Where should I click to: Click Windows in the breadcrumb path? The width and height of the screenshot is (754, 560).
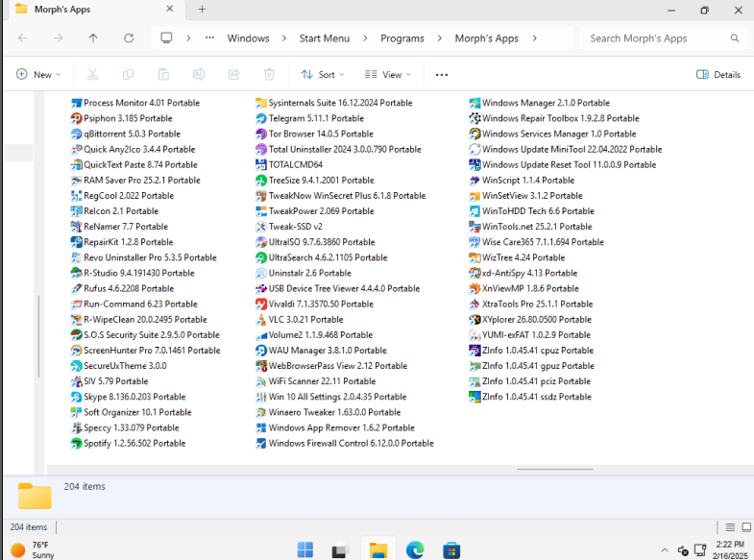[x=248, y=38]
